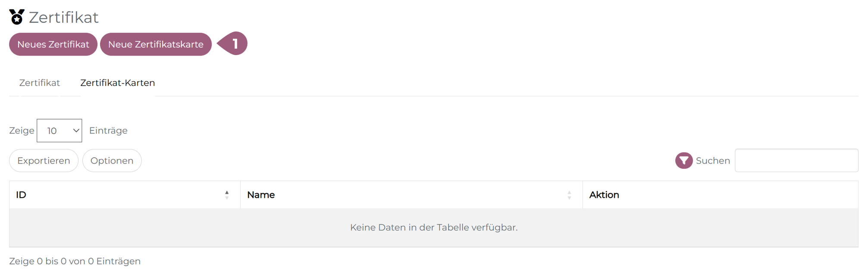
Task: Click the Name column header label
Action: [261, 195]
